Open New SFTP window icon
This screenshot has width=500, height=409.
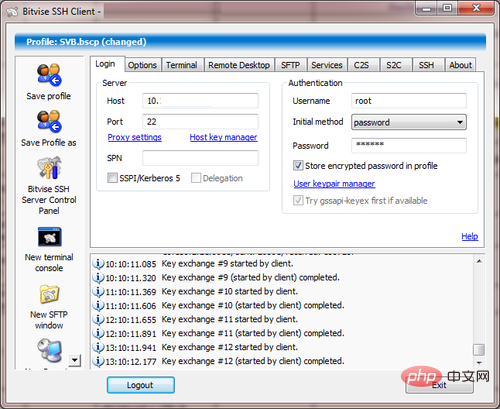point(49,294)
